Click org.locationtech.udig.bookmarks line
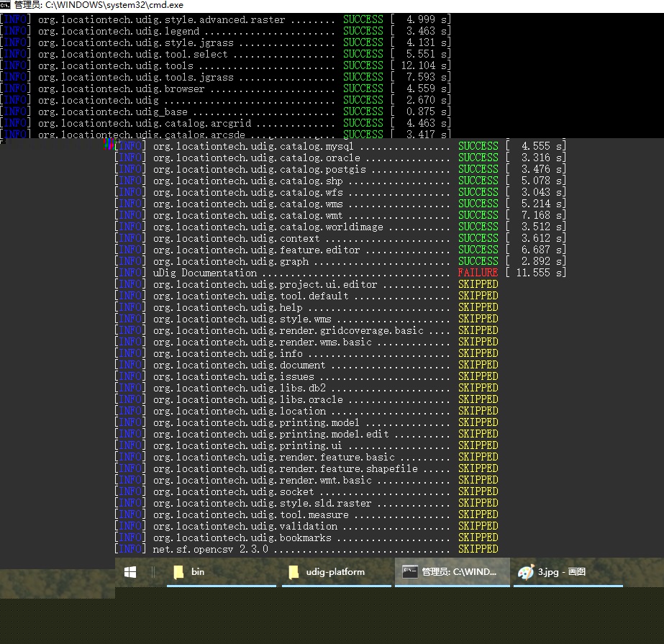The height and width of the screenshot is (644, 664). tap(306, 538)
